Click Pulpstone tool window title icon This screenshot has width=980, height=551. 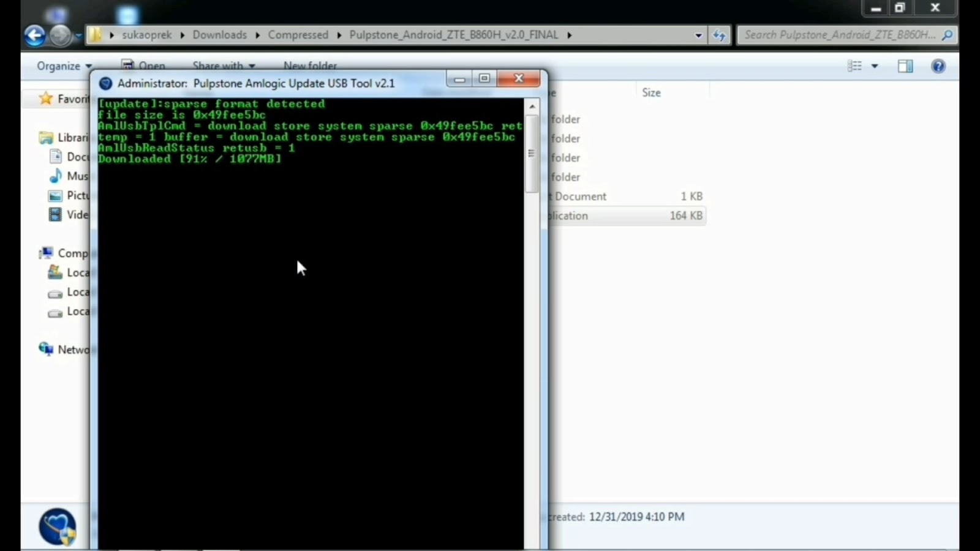(x=105, y=83)
